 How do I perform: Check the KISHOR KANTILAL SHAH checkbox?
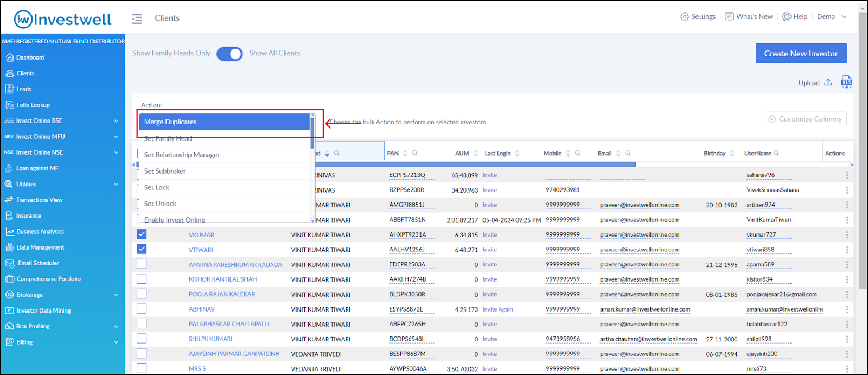142,279
